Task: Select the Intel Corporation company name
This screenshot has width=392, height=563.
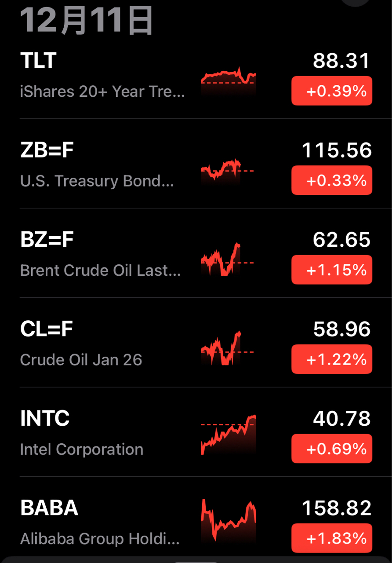Action: (82, 449)
